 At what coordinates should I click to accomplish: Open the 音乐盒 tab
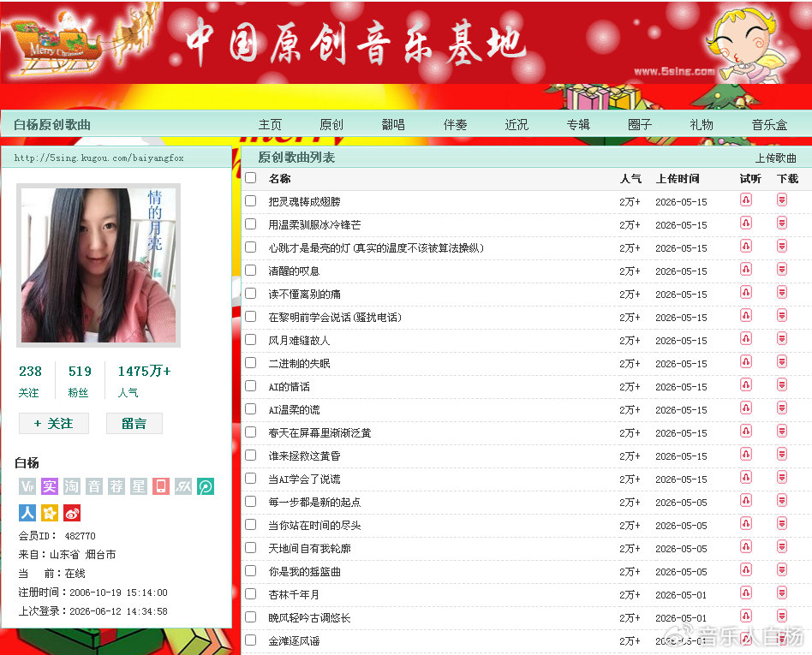[x=769, y=125]
